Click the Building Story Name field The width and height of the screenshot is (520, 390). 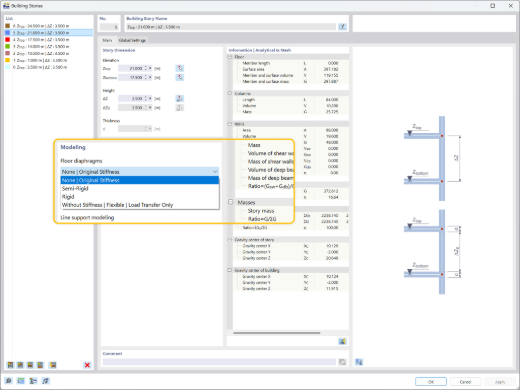tap(231, 27)
